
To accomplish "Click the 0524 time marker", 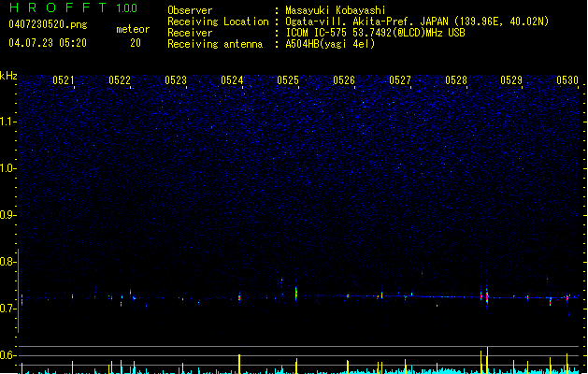I will 232,79.
